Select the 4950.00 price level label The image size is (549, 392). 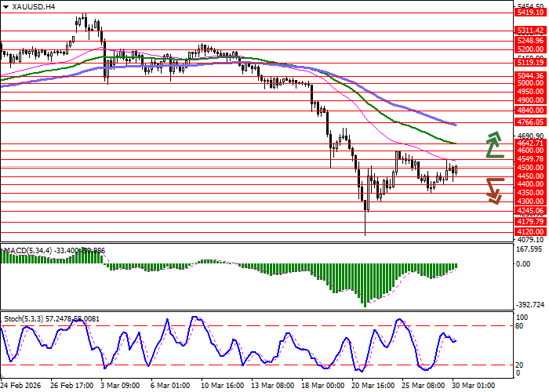[x=530, y=92]
